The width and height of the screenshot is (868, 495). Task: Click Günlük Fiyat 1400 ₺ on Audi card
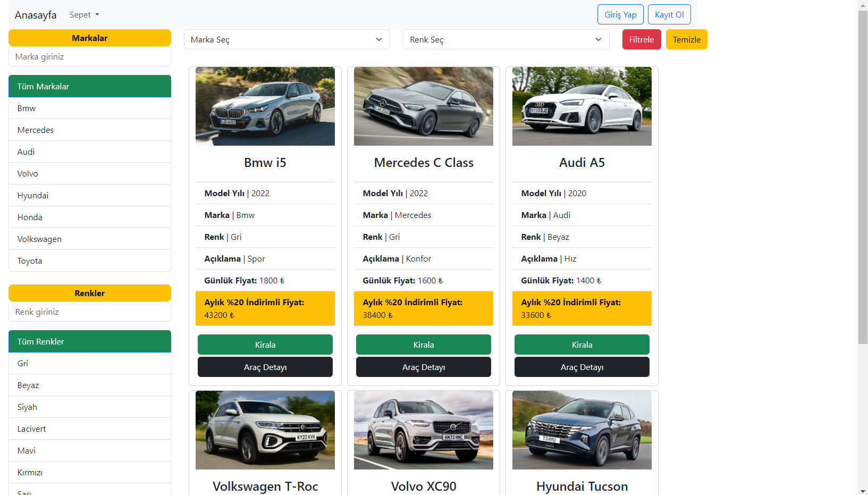coord(582,280)
